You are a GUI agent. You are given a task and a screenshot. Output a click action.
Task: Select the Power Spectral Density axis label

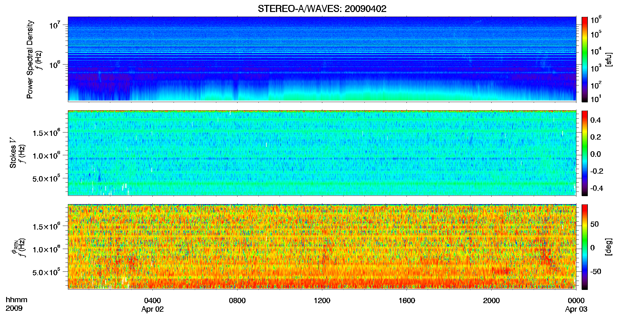(30, 59)
